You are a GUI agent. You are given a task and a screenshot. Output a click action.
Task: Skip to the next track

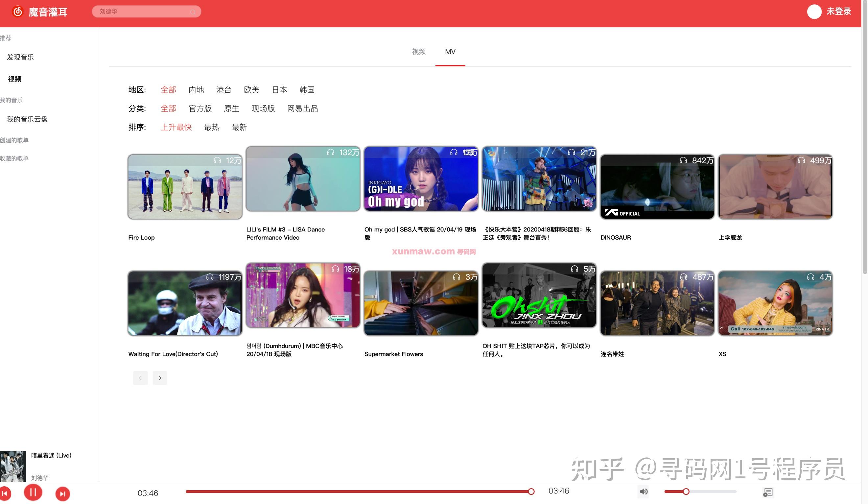coord(63,493)
